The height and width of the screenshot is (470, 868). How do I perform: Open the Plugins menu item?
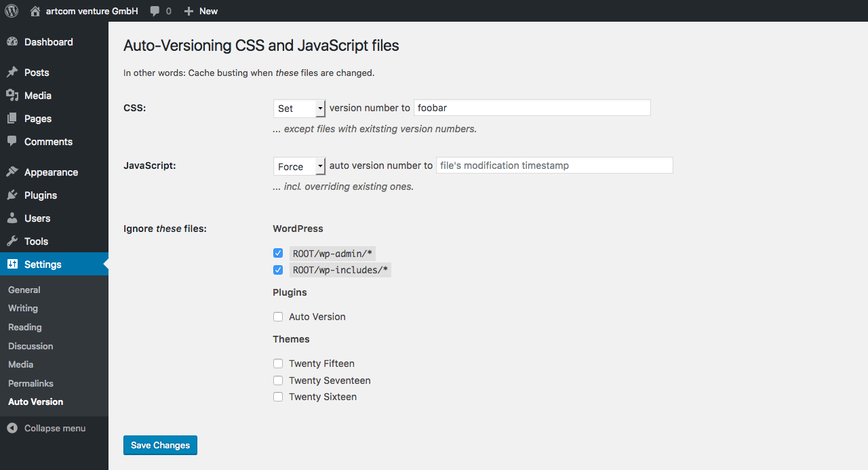coord(54,195)
